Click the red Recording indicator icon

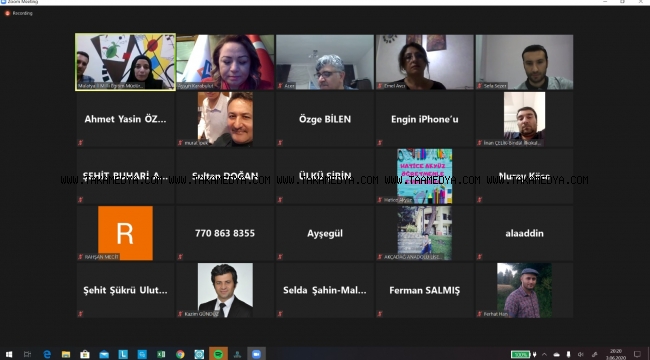coord(7,13)
